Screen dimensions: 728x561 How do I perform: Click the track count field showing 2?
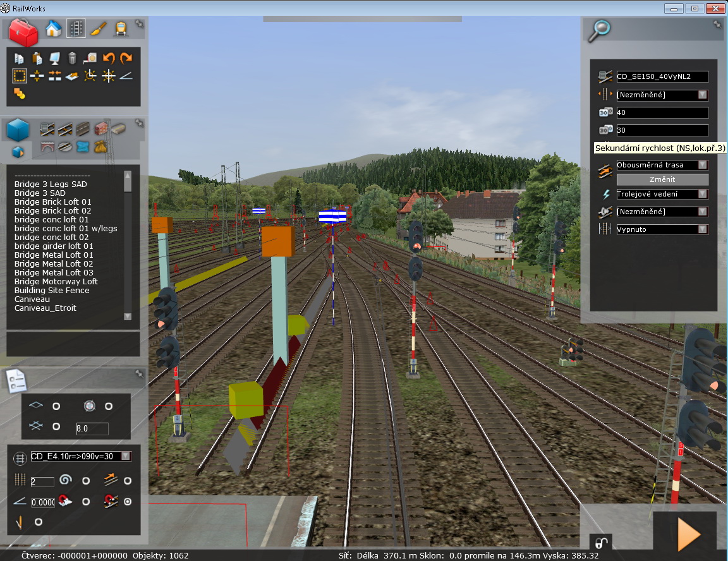point(42,481)
